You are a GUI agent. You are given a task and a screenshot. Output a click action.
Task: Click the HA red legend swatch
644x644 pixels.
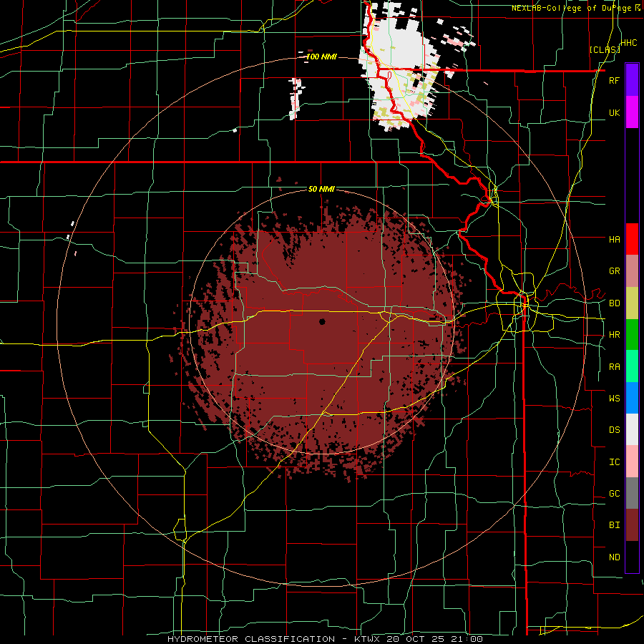632,239
